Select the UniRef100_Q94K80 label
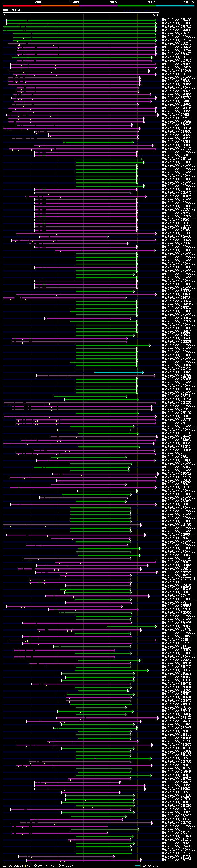The image size is (197, 868). click(x=177, y=115)
